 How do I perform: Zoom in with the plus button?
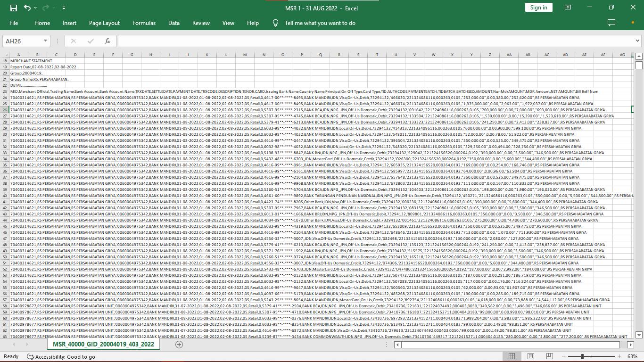point(619,356)
